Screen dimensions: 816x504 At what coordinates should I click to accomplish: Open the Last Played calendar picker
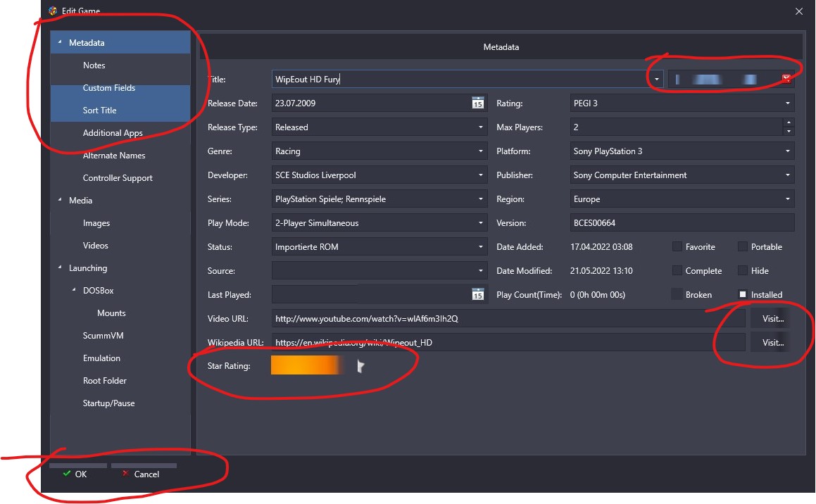478,294
